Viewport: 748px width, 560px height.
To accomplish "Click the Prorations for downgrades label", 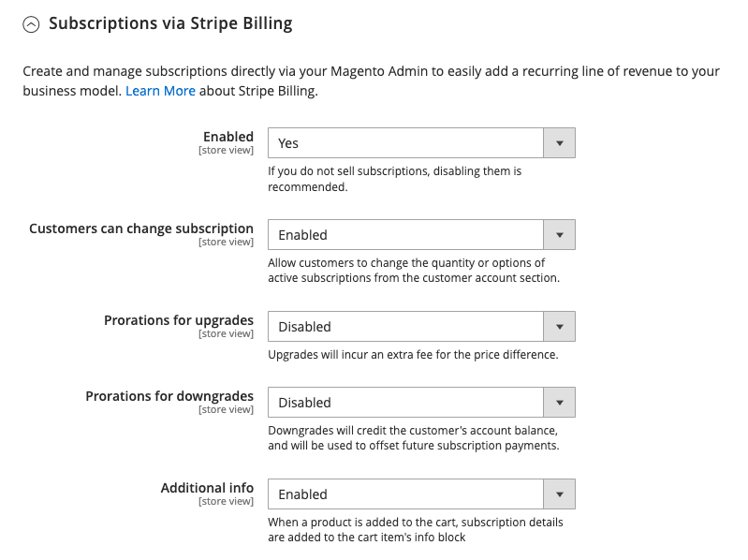I will pyautogui.click(x=169, y=396).
